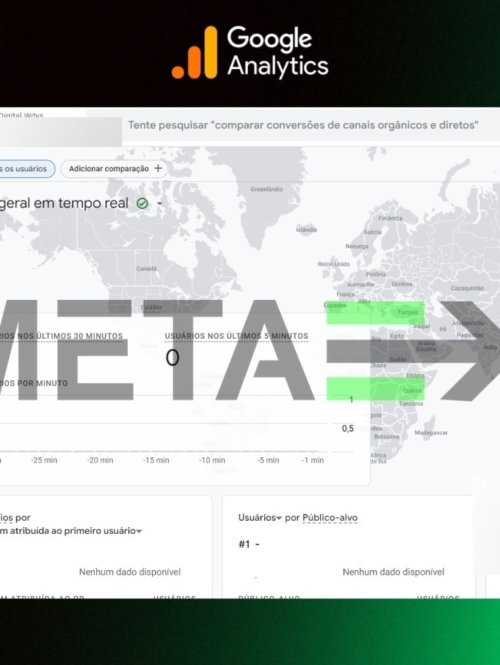Click "Madagascar" on the world map
500x665 pixels.
coord(431,433)
